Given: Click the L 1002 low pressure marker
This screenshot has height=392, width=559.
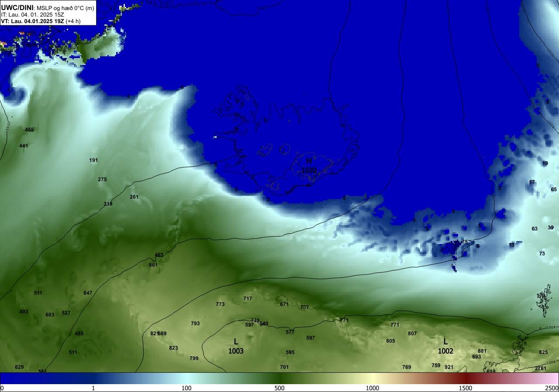Looking at the screenshot, I should point(445,346).
